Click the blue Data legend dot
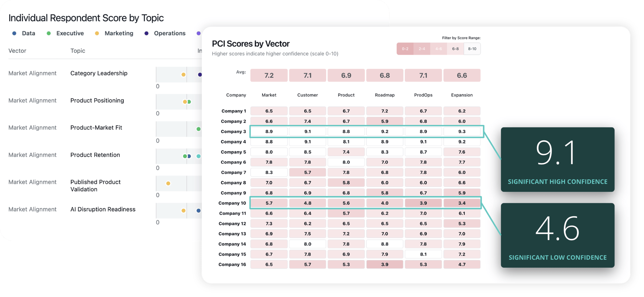The image size is (644, 297). pyautogui.click(x=14, y=33)
